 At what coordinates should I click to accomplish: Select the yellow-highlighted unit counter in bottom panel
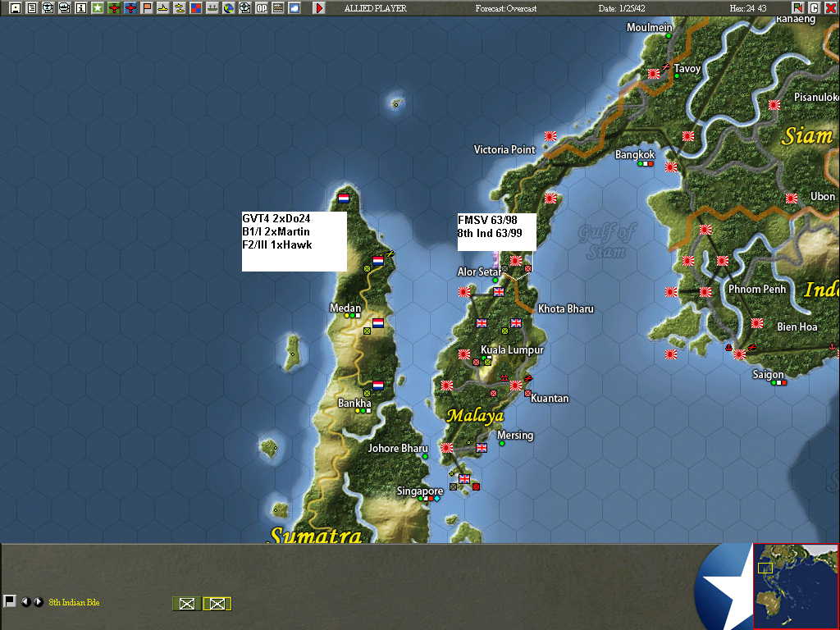pyautogui.click(x=217, y=604)
